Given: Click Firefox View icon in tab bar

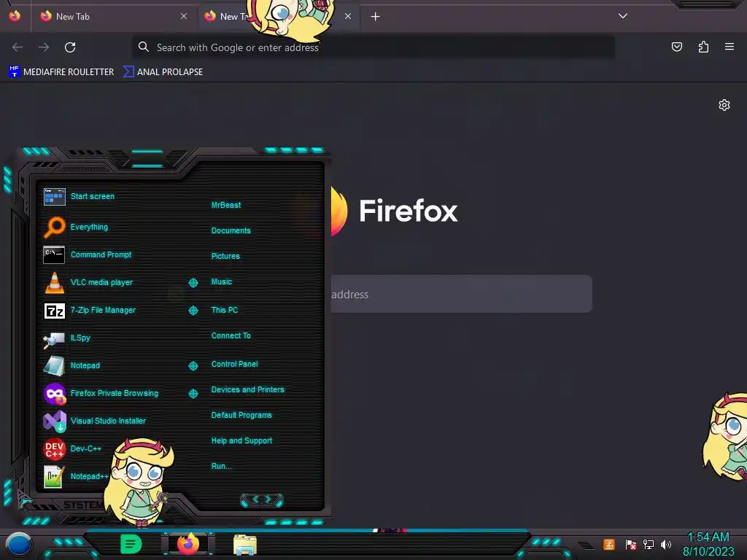Looking at the screenshot, I should [x=15, y=16].
